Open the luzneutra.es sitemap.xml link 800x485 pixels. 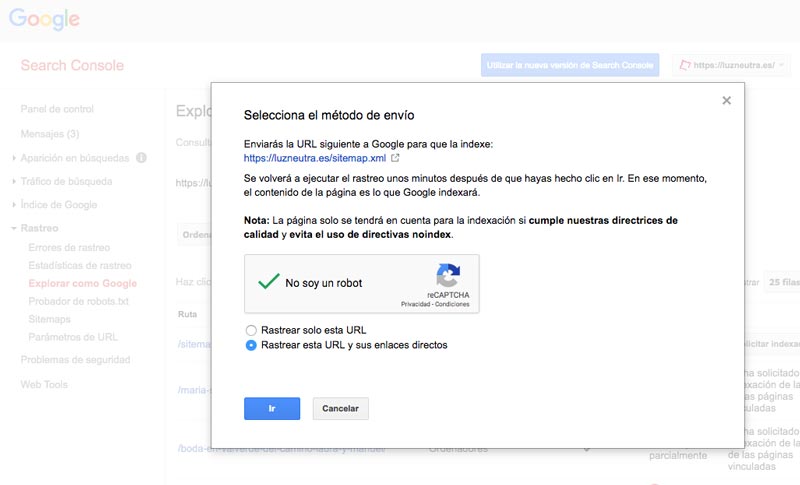pyautogui.click(x=315, y=158)
